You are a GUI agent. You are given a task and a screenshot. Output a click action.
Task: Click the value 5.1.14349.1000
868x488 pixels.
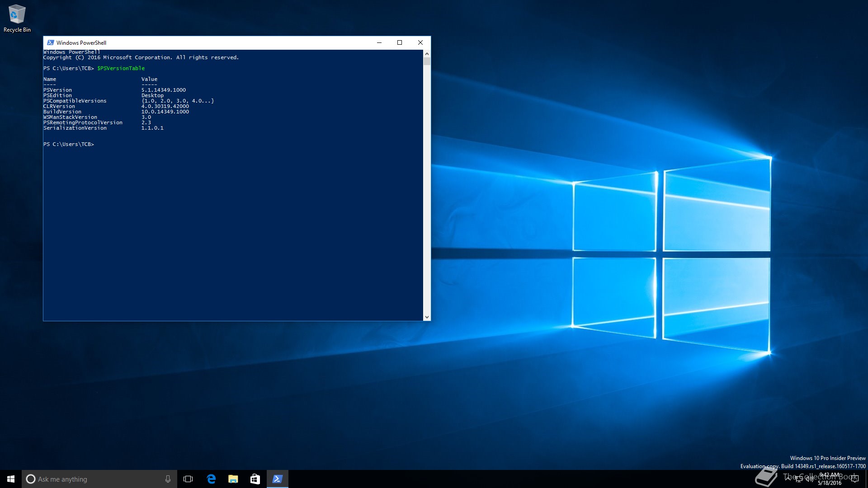tap(164, 90)
